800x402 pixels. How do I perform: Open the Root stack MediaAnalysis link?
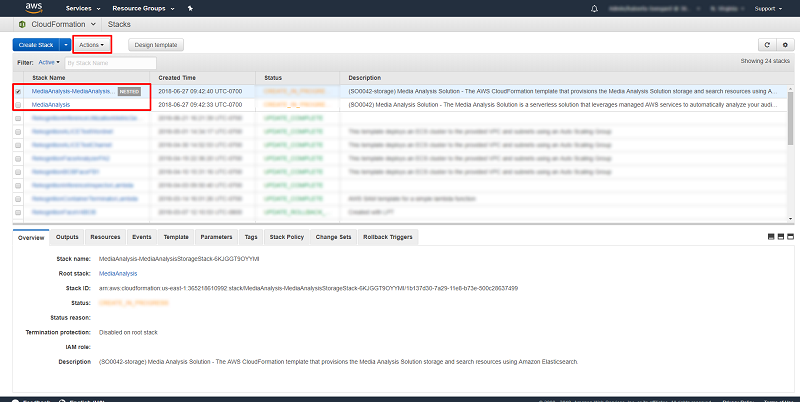point(118,273)
